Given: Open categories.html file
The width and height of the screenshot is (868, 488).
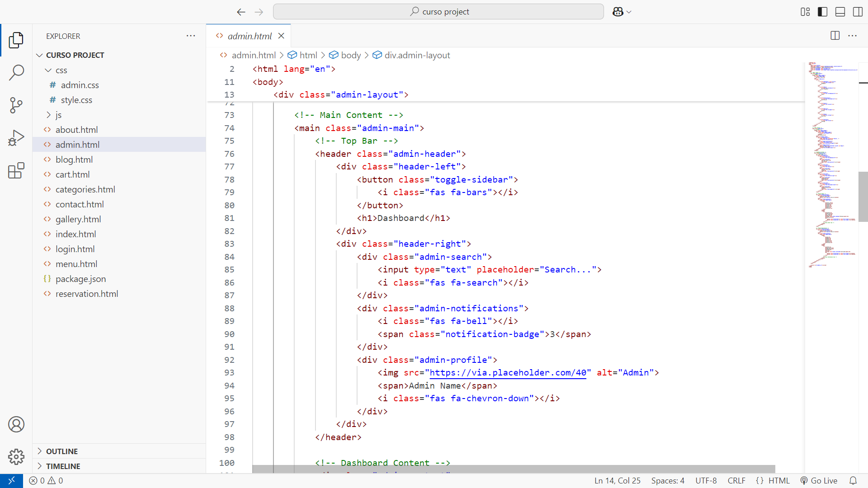Looking at the screenshot, I should pos(119,189).
